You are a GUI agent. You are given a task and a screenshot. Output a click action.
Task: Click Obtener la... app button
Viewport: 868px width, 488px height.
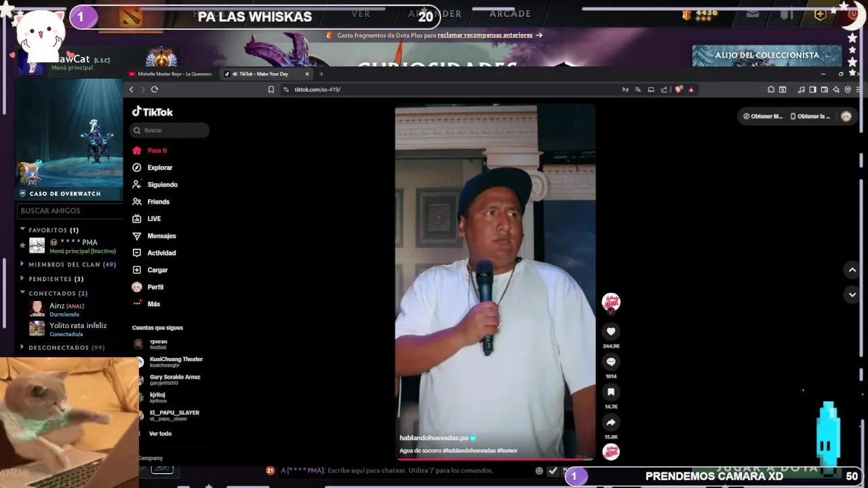[x=810, y=117]
